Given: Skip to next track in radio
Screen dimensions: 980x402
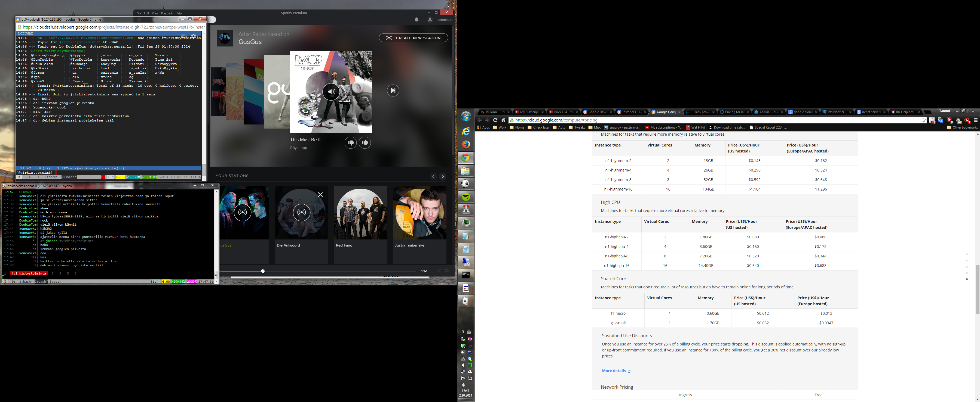Looking at the screenshot, I should point(393,91).
